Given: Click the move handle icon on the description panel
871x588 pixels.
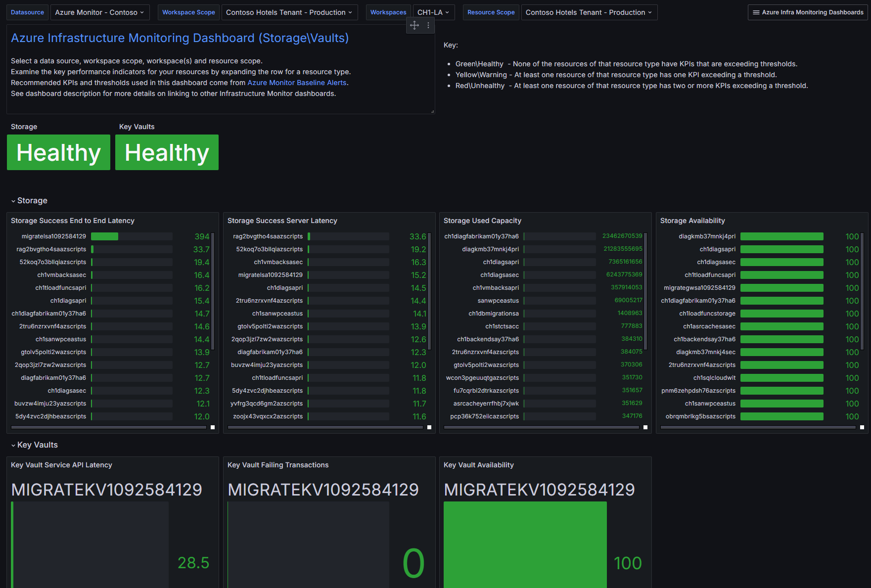Looking at the screenshot, I should (414, 25).
